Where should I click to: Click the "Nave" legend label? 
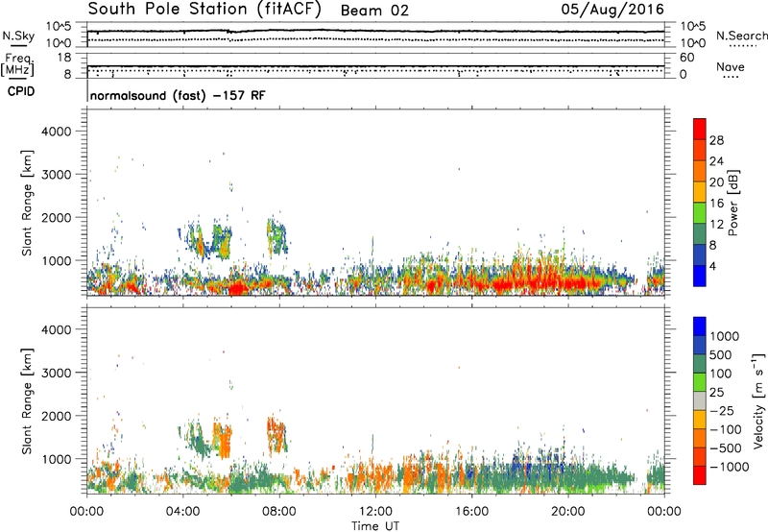(730, 66)
